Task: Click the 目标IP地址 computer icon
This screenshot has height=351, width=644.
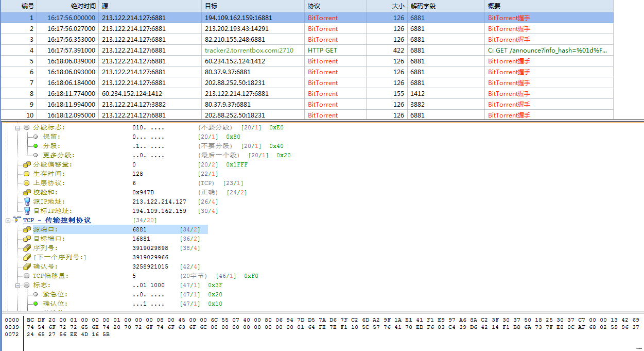Action: (x=27, y=211)
